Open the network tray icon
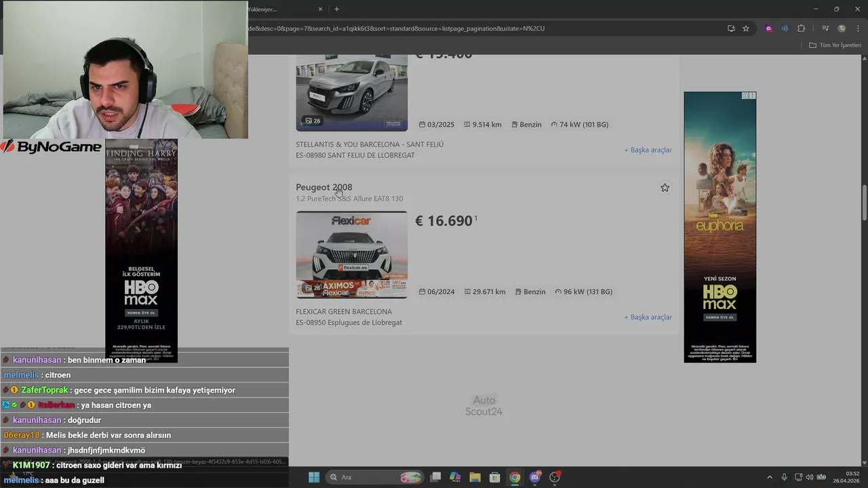This screenshot has width=868, height=488. (799, 477)
